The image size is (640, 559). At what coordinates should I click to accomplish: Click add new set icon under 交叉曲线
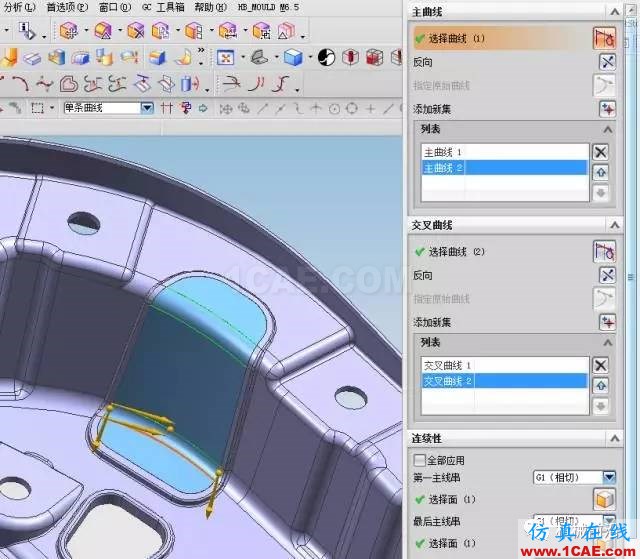click(x=607, y=322)
